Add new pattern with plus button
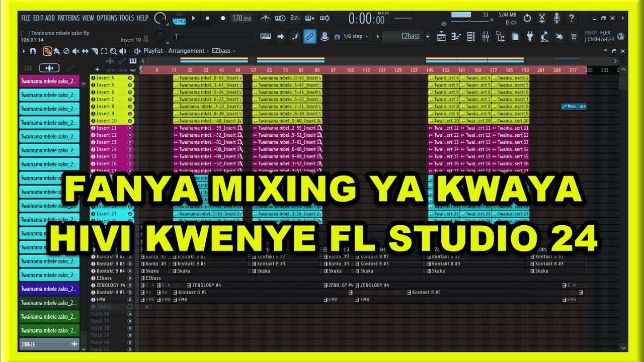644x362 pixels. 428,36
